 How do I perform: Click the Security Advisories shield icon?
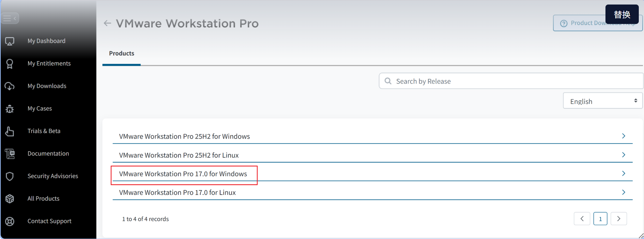pos(10,176)
